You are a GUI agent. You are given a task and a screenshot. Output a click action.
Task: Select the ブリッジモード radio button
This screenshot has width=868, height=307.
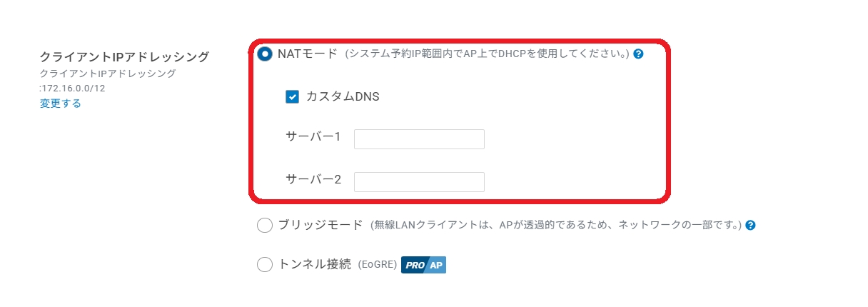pyautogui.click(x=265, y=225)
